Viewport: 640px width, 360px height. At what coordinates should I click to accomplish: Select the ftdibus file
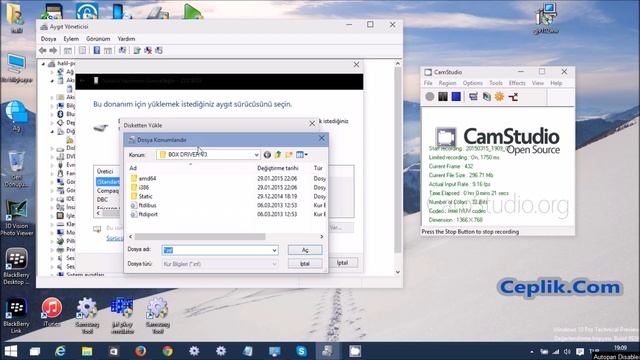(144, 205)
